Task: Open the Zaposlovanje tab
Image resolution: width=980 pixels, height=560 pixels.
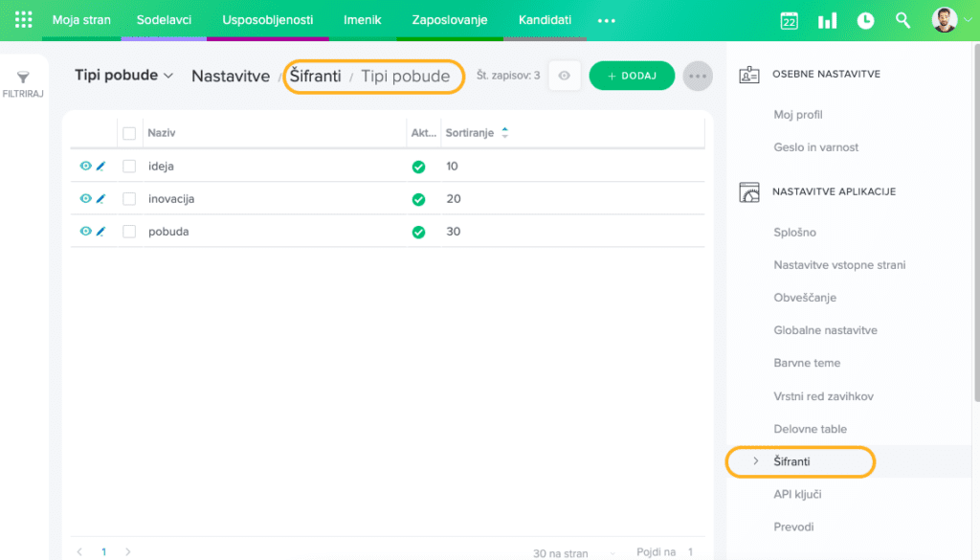Action: [x=450, y=20]
